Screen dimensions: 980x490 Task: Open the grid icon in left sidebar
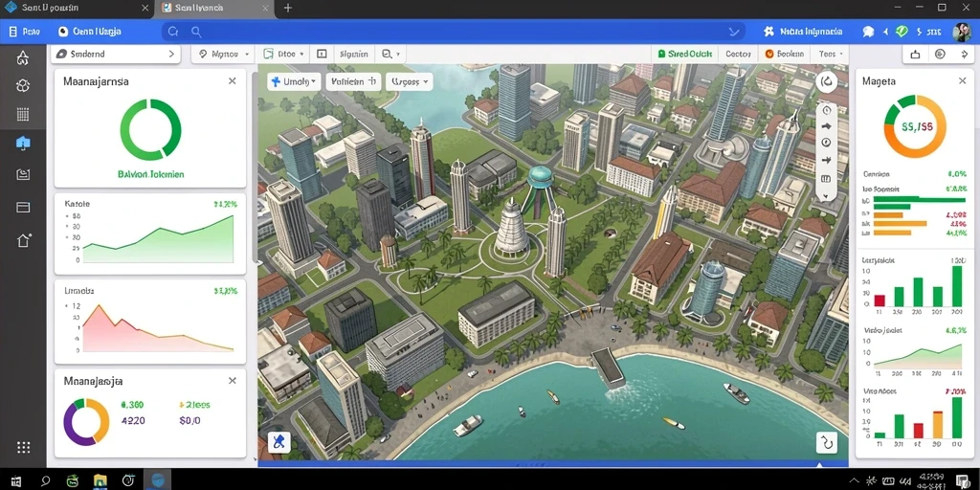(23, 114)
